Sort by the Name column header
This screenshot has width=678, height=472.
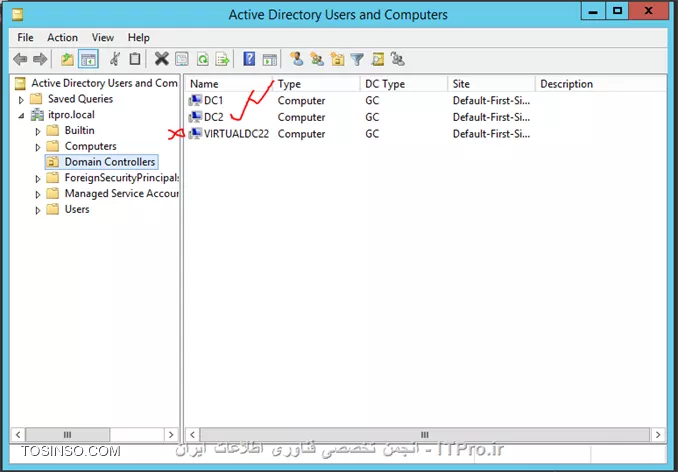[229, 84]
